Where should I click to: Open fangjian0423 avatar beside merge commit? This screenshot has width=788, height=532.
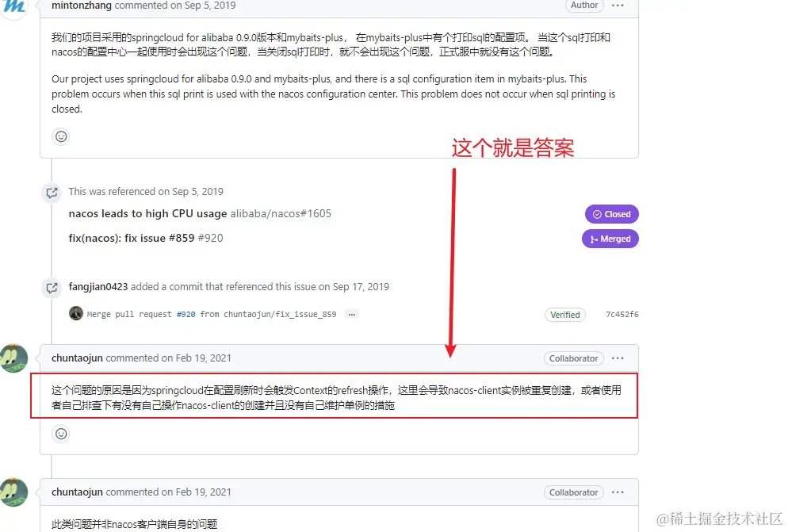coord(76,313)
